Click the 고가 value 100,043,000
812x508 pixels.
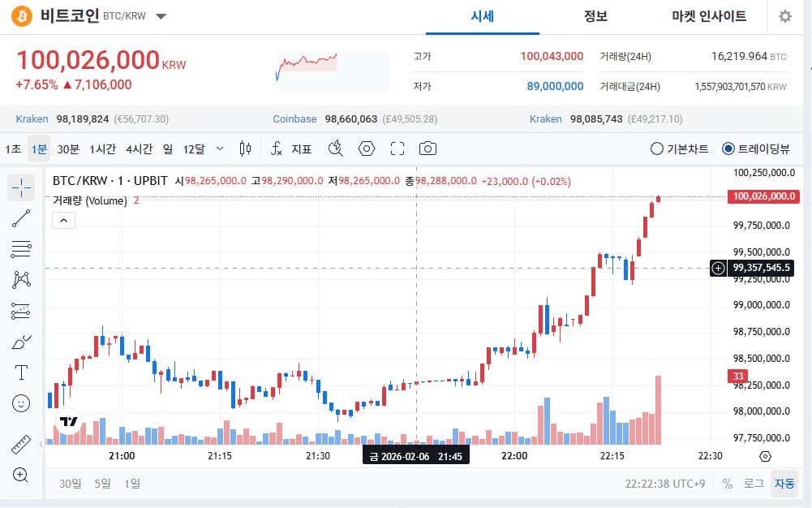coord(552,56)
